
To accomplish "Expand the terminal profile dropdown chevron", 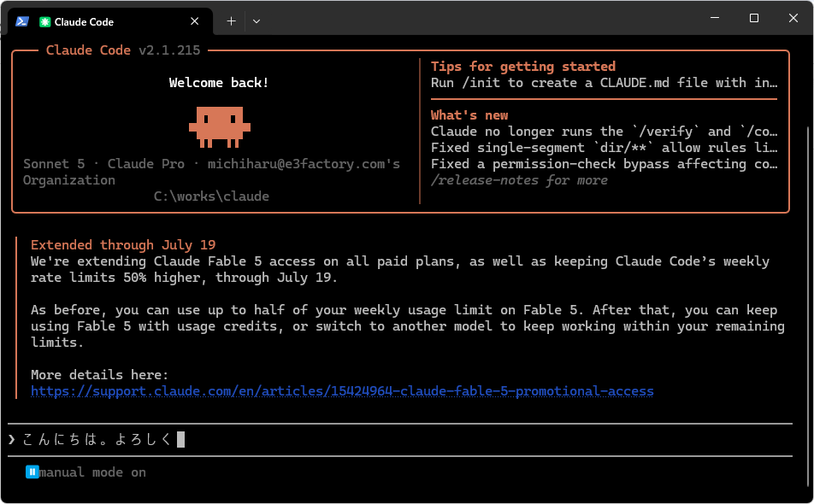I will click(x=257, y=21).
